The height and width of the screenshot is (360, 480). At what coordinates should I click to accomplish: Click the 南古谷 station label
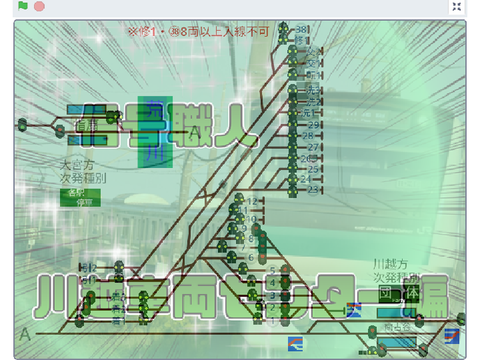click(x=397, y=327)
